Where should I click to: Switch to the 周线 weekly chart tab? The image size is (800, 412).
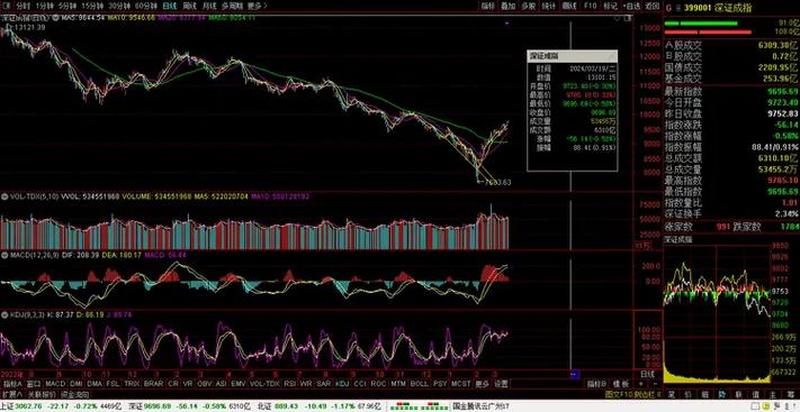pos(189,6)
